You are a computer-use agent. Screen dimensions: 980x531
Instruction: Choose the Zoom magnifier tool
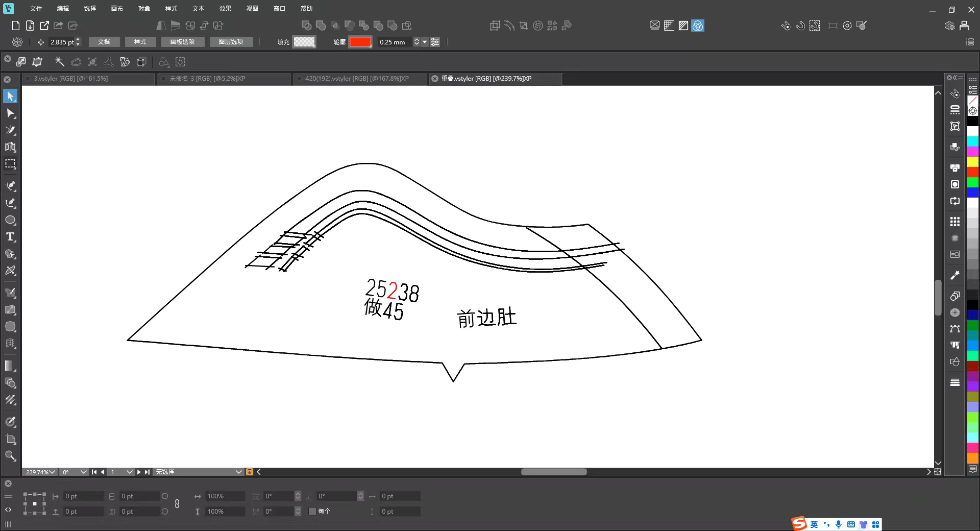coord(10,456)
